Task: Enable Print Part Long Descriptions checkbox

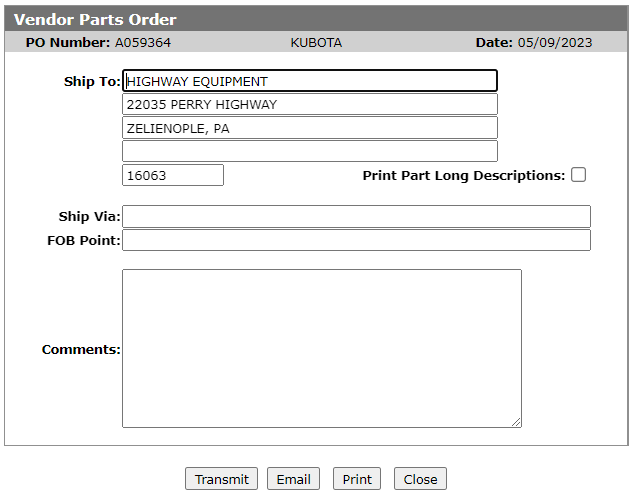Action: 578,175
